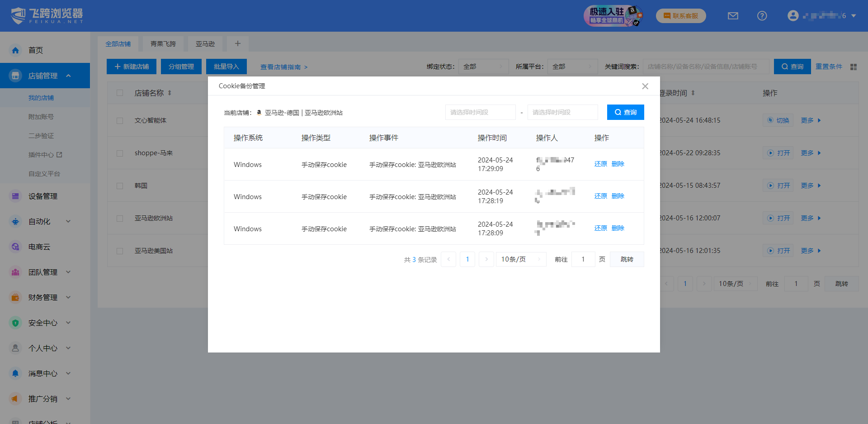
Task: Switch to the 青果飞跨 tab
Action: click(163, 44)
